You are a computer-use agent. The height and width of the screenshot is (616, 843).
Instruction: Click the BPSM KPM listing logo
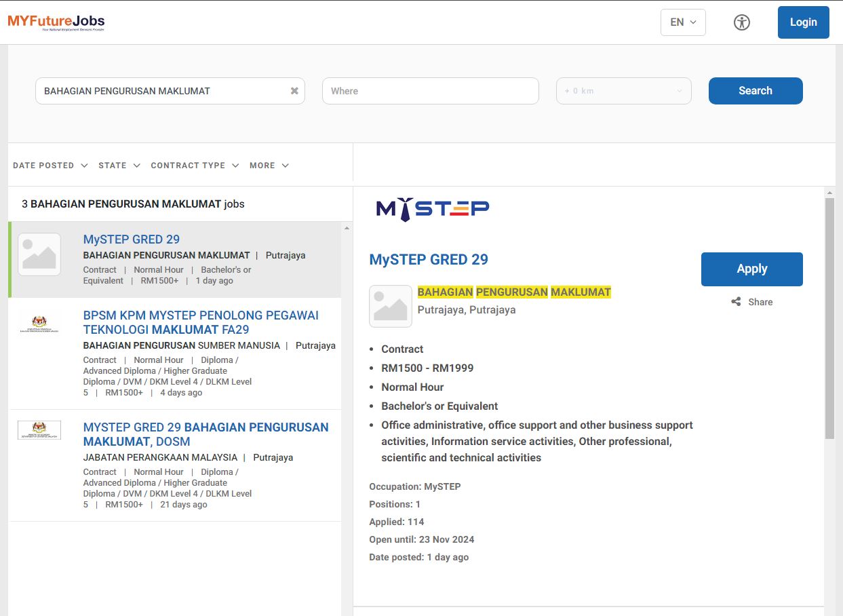coord(39,324)
